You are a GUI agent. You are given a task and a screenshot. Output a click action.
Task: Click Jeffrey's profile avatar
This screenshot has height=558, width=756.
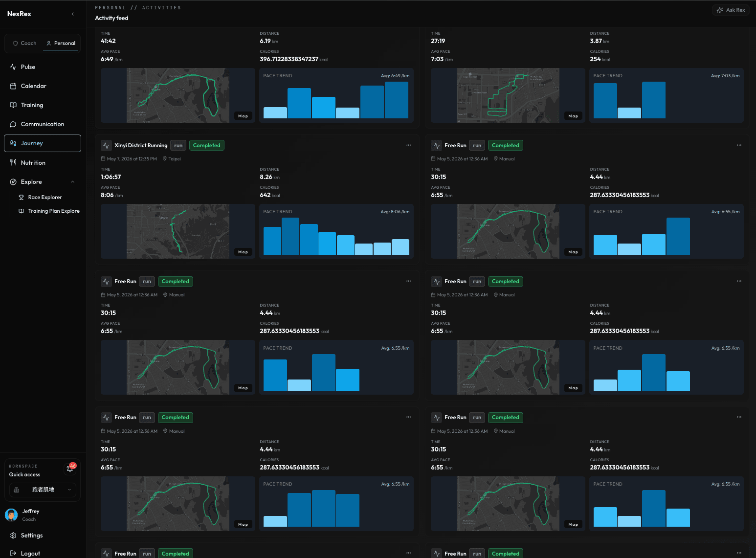11,515
